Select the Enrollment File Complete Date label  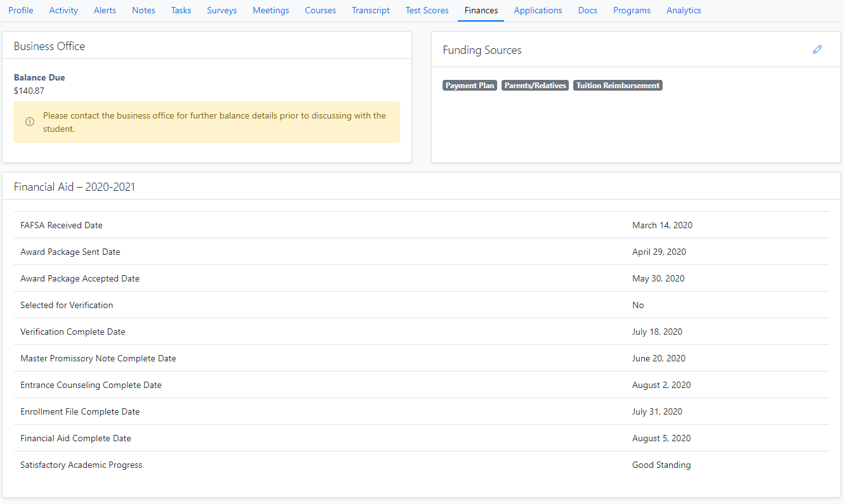[x=80, y=411]
